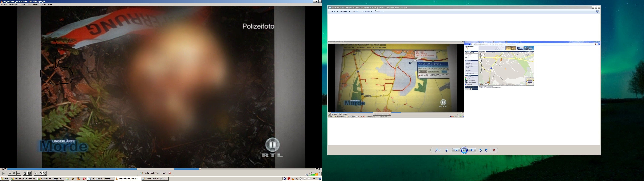Click the pencil quick launch icon
This screenshot has height=181, width=644.
[x=73, y=179]
